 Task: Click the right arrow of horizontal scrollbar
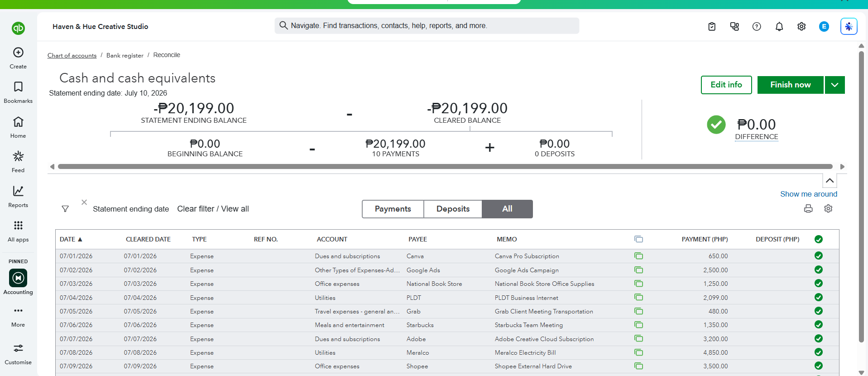coord(842,167)
